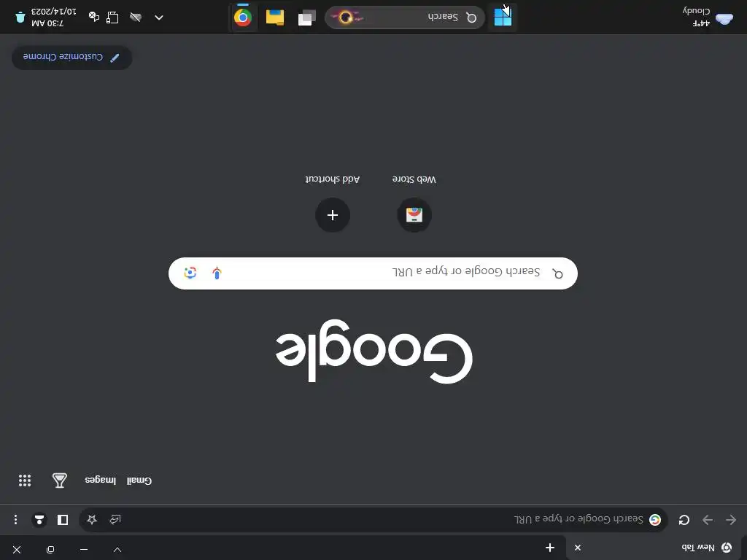Screen dimensions: 747x560
Task: Go back with the back arrow
Action: tap(731, 519)
